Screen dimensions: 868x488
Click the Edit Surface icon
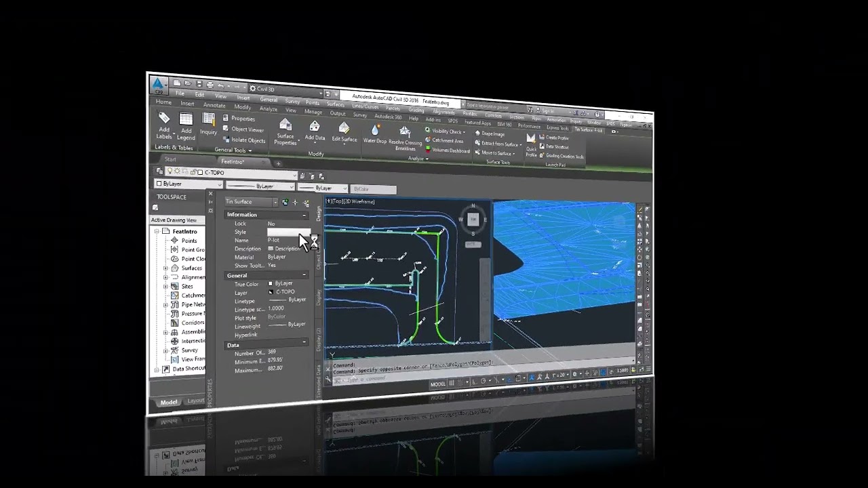pos(344,128)
